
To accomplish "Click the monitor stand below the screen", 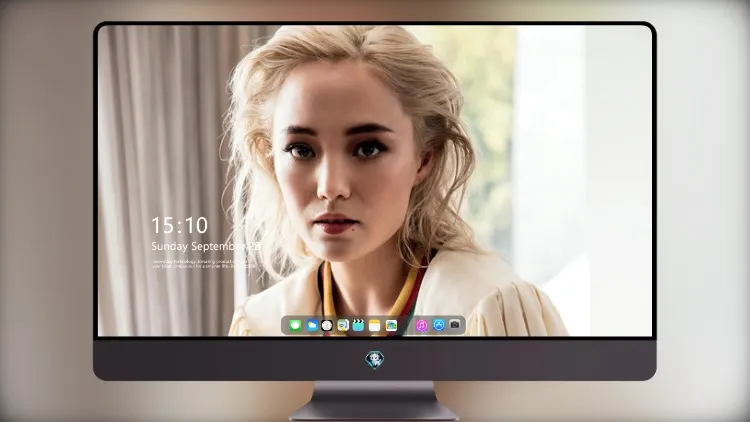I will (x=374, y=401).
